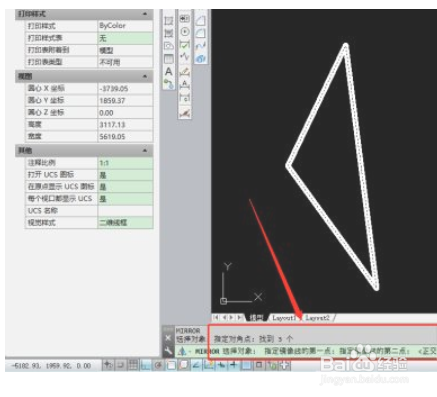This screenshot has height=397, width=437.
Task: Click the UCS 名称 empty value field
Action: pyautogui.click(x=125, y=211)
